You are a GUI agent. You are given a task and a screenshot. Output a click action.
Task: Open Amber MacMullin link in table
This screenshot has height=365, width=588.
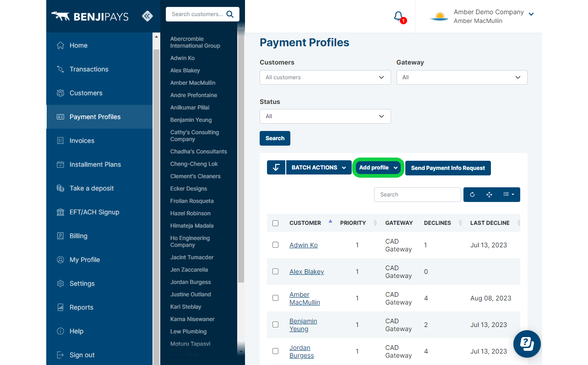305,298
